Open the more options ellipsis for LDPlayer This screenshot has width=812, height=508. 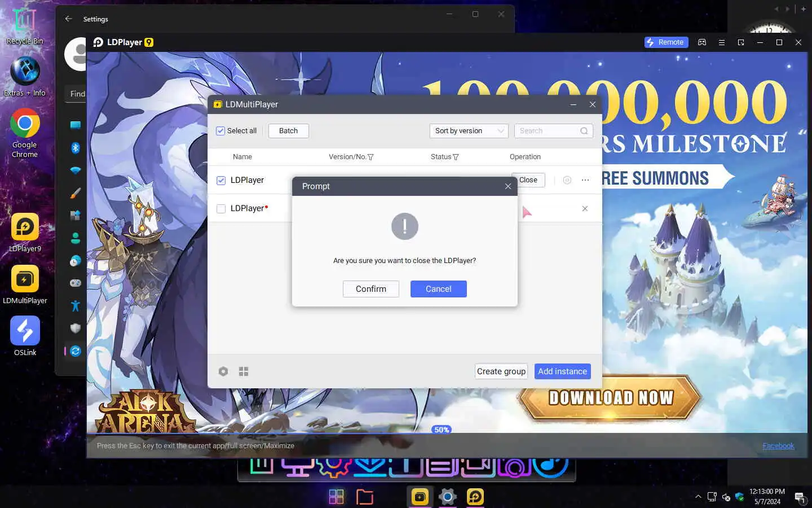[x=585, y=180]
